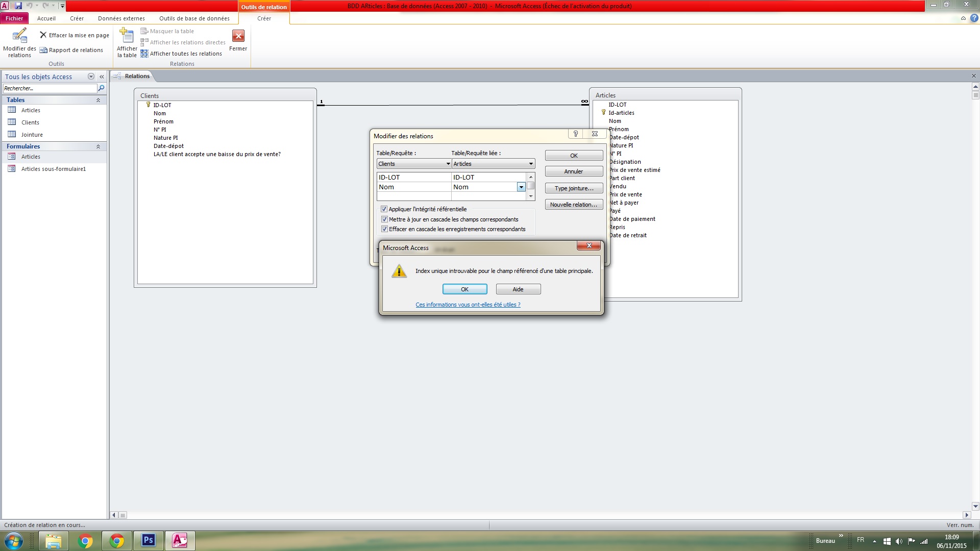
Task: Open the Données externes tab
Action: pyautogui.click(x=121, y=18)
